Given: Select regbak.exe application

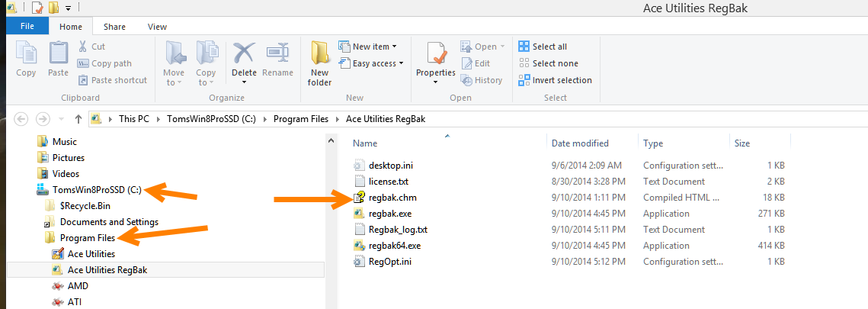Looking at the screenshot, I should tap(390, 213).
